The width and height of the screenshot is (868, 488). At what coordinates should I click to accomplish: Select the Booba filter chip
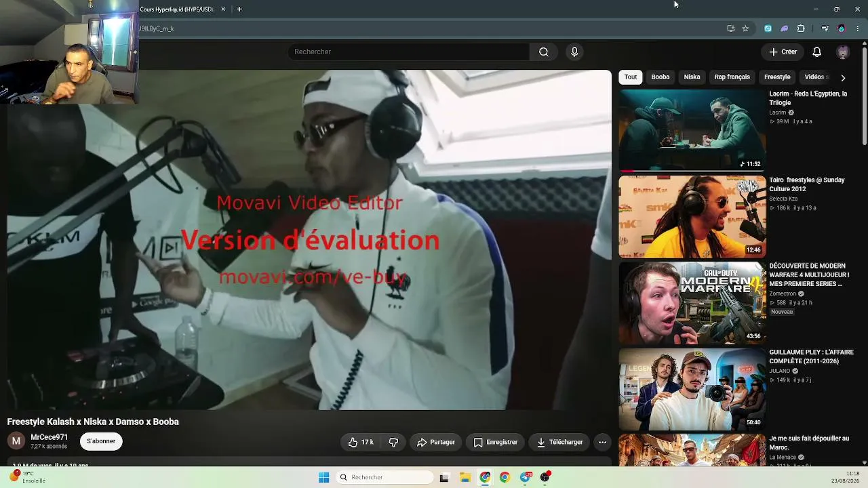coord(660,77)
